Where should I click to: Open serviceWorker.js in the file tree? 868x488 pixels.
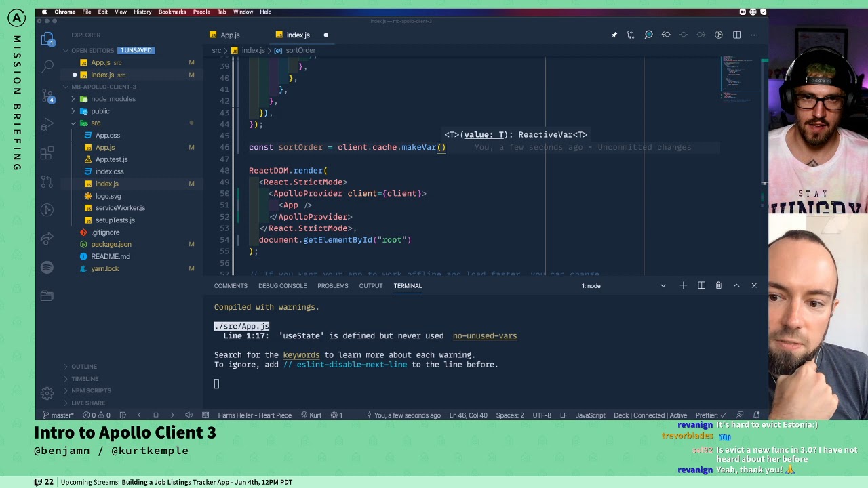[x=120, y=208]
